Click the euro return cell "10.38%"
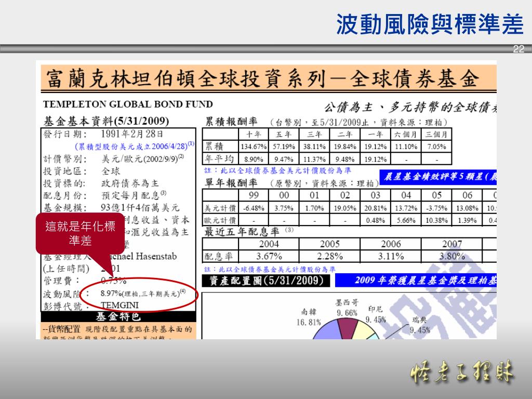Viewport: 532px width, 399px height. (x=436, y=220)
